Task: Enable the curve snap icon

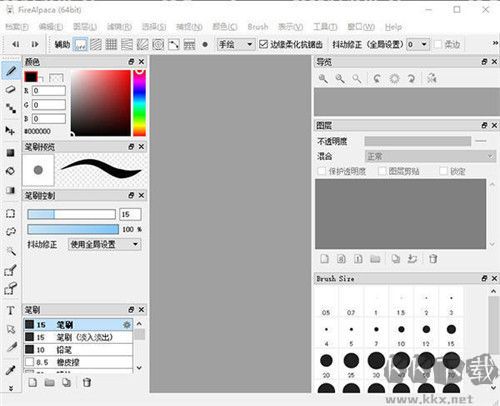Action: coord(174,44)
